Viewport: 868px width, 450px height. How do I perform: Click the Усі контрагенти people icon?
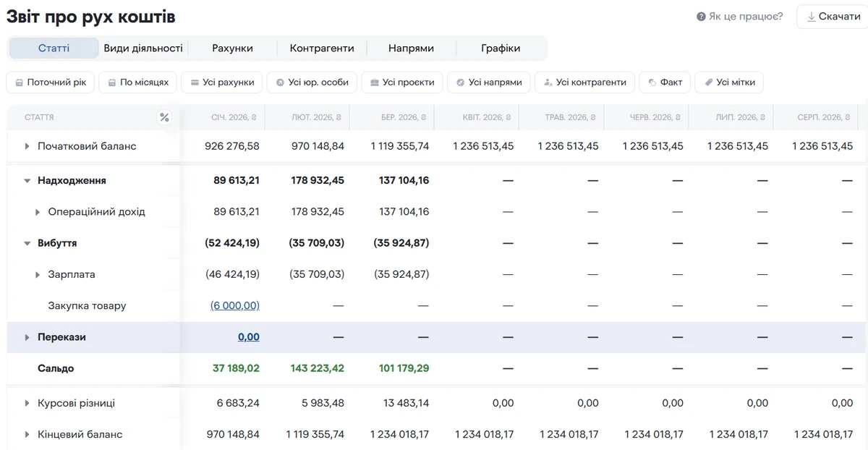(x=548, y=82)
